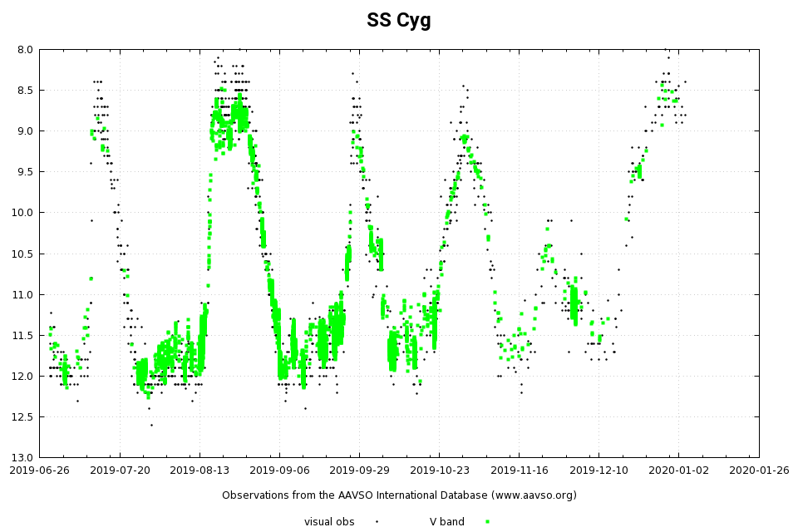798x532 pixels.
Task: Click the 2019-09-29 date axis label
Action: pyautogui.click(x=359, y=470)
